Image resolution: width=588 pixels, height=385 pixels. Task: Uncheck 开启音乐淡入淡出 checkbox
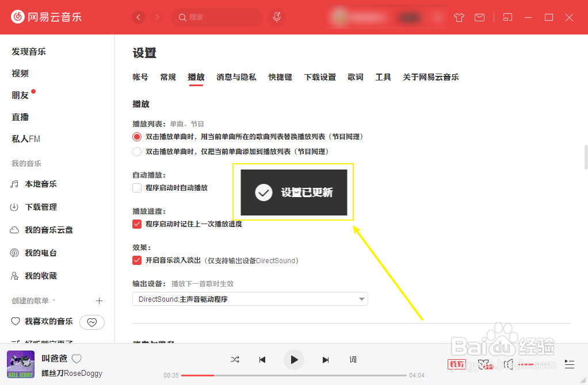click(x=137, y=260)
